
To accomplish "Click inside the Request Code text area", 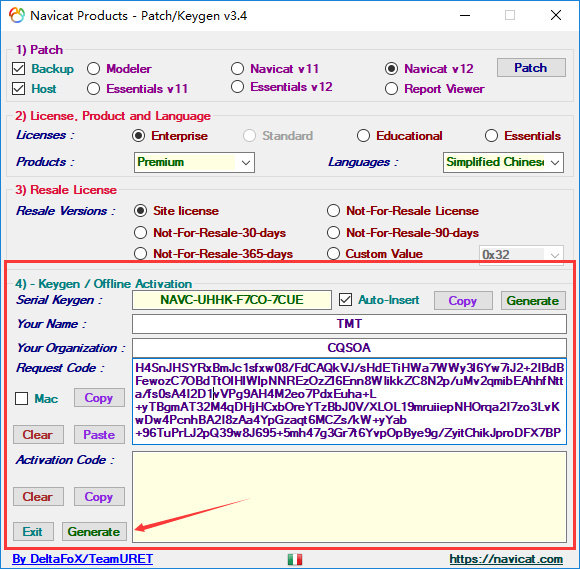I will point(349,401).
